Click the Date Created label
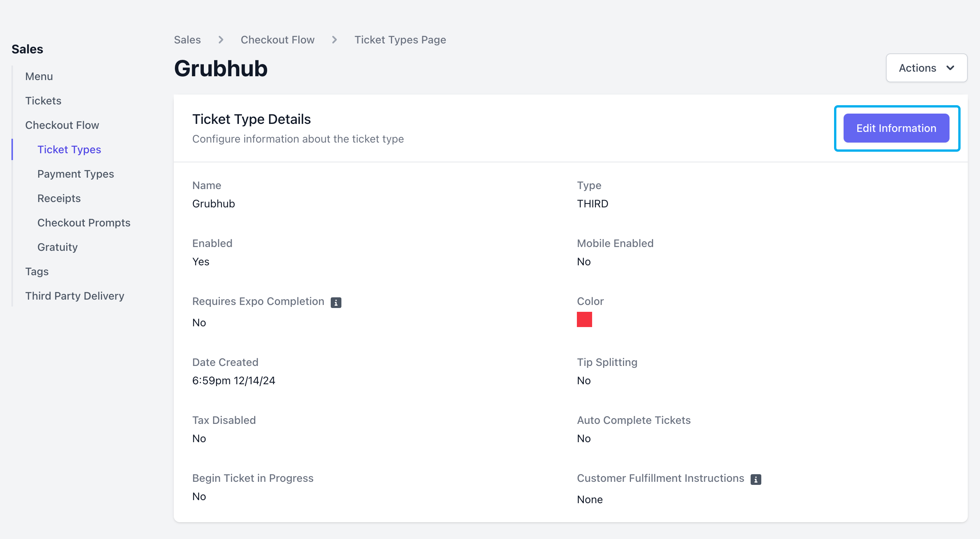Image resolution: width=980 pixels, height=539 pixels. click(x=225, y=362)
